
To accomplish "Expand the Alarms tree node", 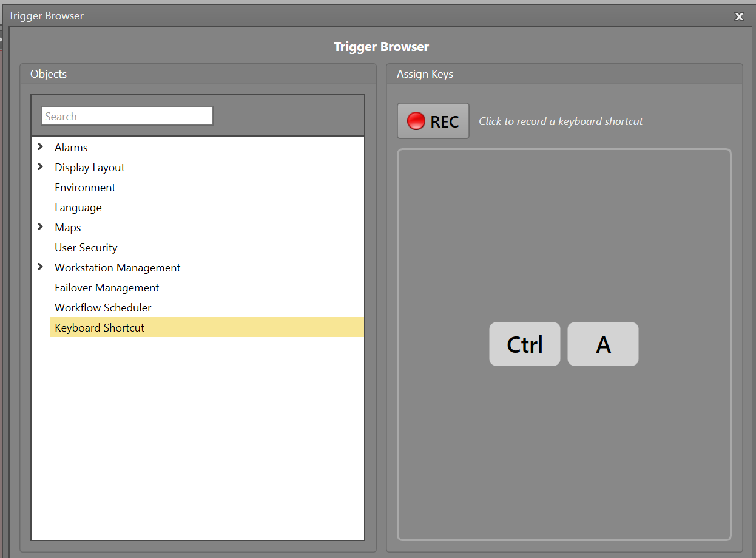I will coord(41,147).
